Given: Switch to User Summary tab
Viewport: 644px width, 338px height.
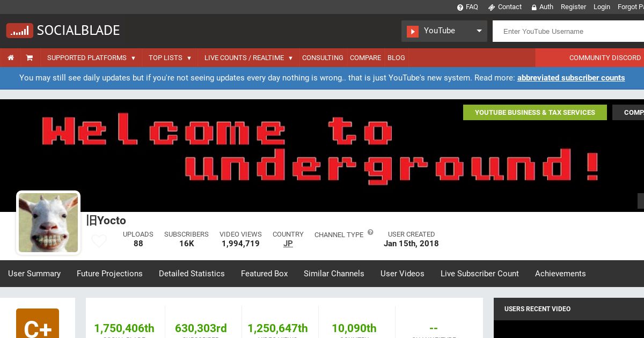Looking at the screenshot, I should click(x=34, y=274).
